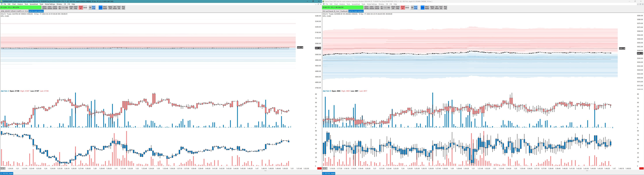Click CL 10S FULL depth chart tab bottom-left

point(7,173)
